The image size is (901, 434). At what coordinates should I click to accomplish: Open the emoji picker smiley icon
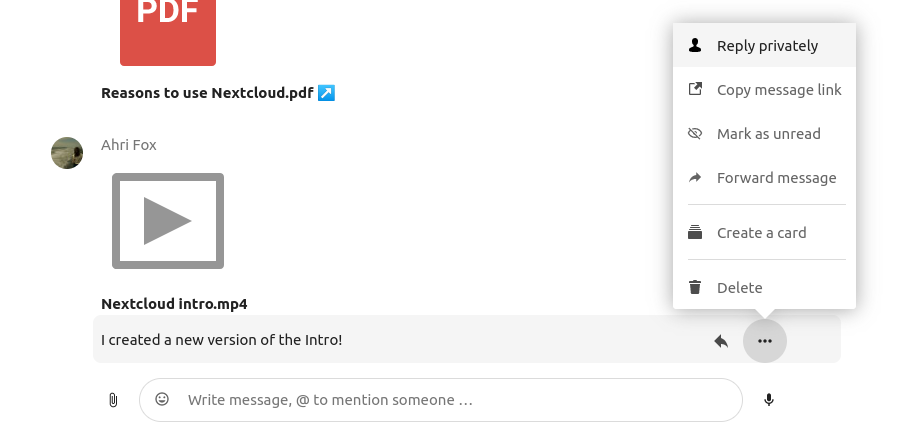point(162,400)
